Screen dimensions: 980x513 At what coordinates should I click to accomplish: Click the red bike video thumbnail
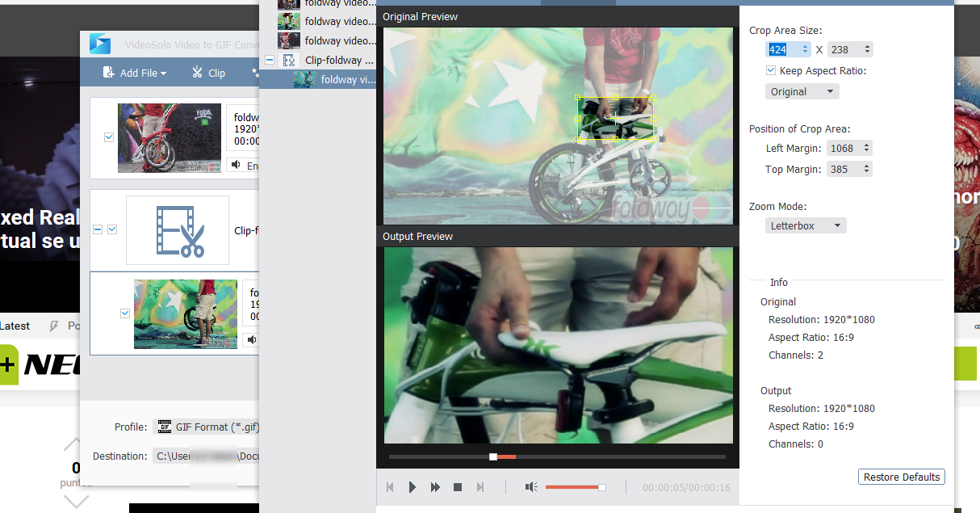point(170,138)
